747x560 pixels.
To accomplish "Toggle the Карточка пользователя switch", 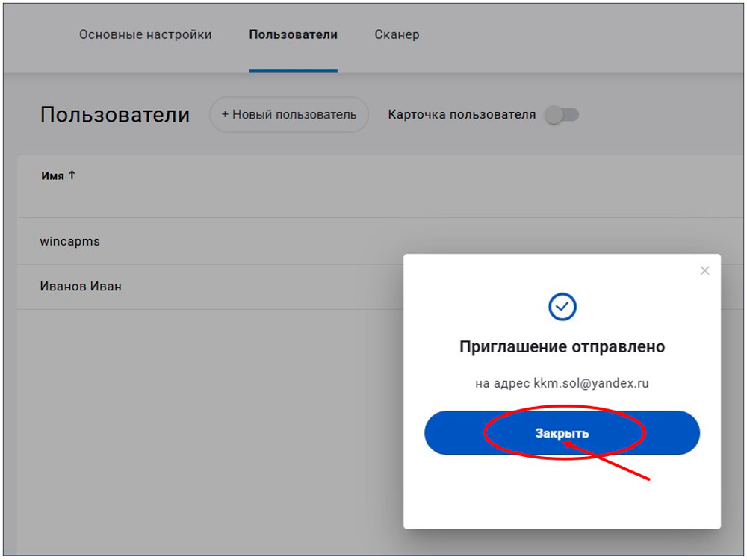I will point(562,115).
